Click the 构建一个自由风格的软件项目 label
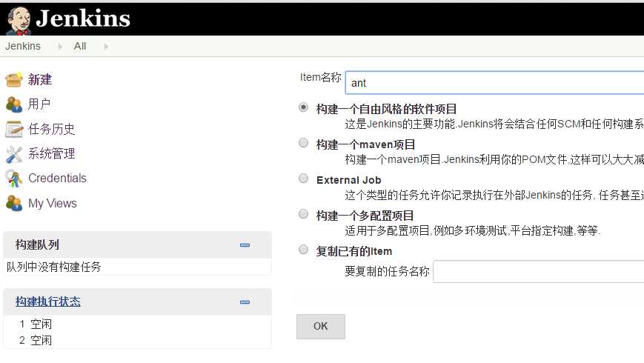 click(387, 109)
